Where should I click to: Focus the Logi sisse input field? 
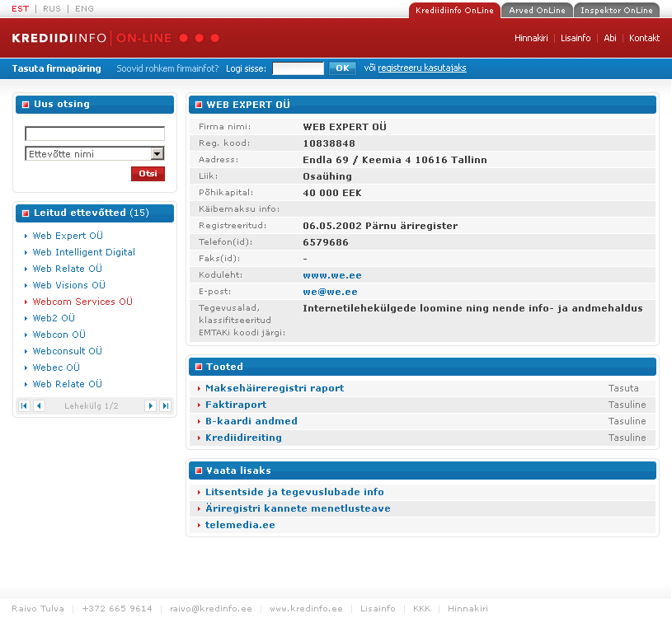tap(298, 68)
